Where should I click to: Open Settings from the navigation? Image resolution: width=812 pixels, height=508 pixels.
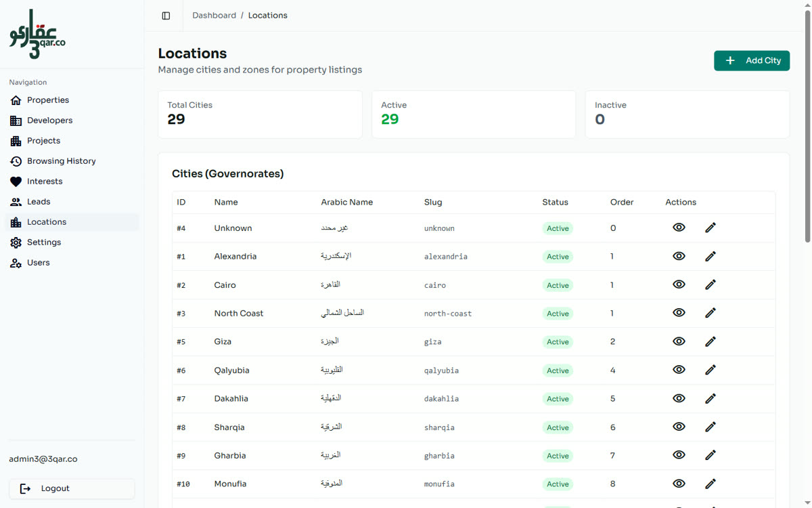click(72, 242)
